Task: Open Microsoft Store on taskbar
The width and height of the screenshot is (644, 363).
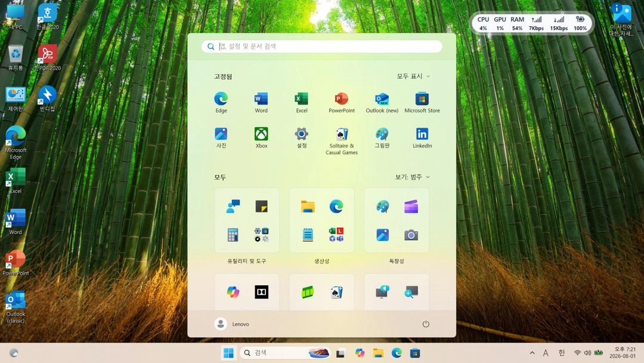Action: 415,353
